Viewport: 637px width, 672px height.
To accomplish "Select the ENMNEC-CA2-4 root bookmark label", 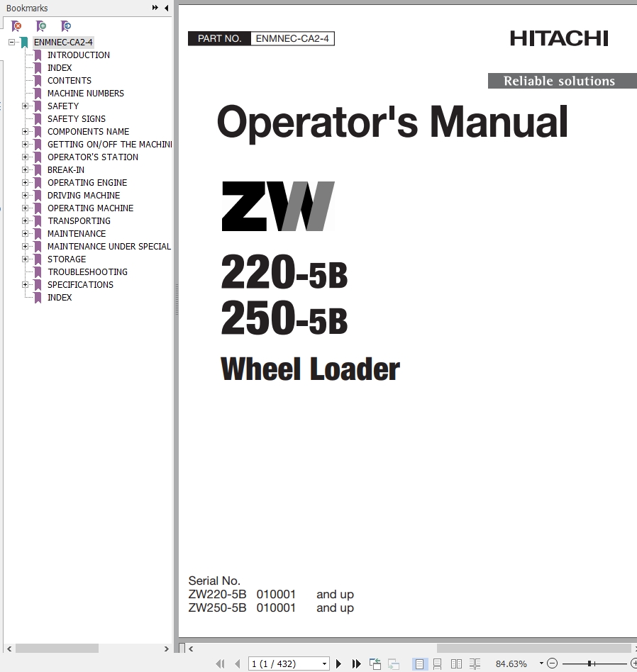I will point(63,42).
